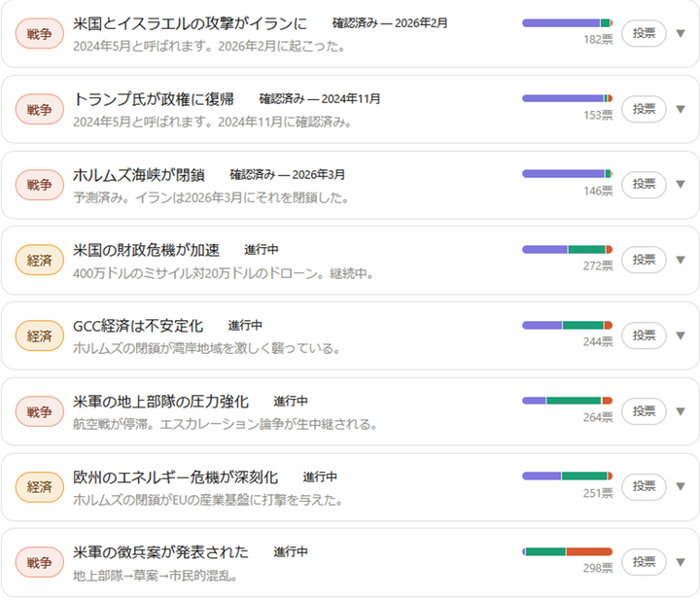700x600 pixels.
Task: Click 戦争 tag on トランプ氏が政権に復帰
Action: point(39,109)
